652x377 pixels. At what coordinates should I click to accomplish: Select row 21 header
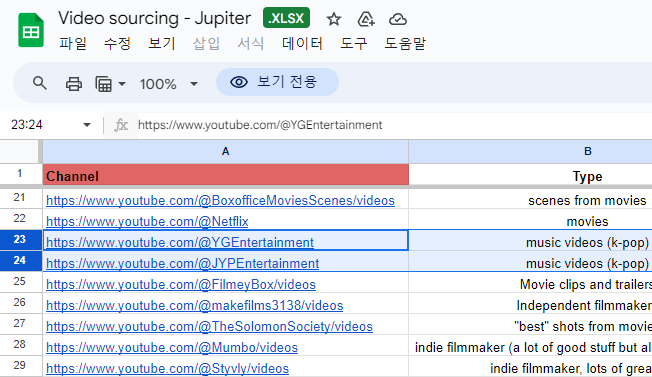(20, 198)
